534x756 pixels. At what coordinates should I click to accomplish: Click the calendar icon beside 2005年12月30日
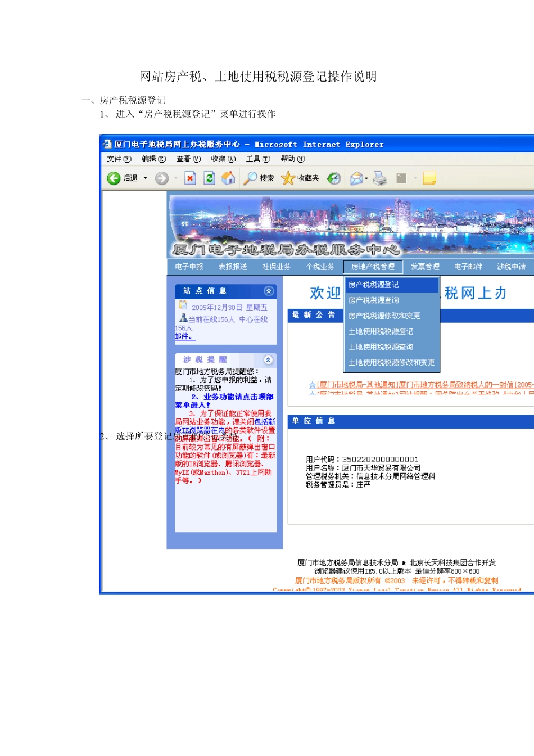[x=183, y=305]
